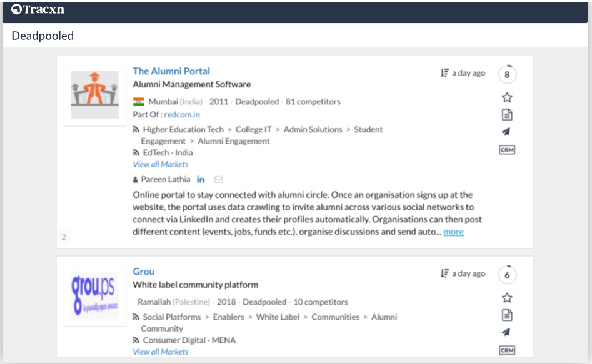Click share arrow icon for The Alumni Portal
Screen dimensions: 592x364
click(507, 132)
